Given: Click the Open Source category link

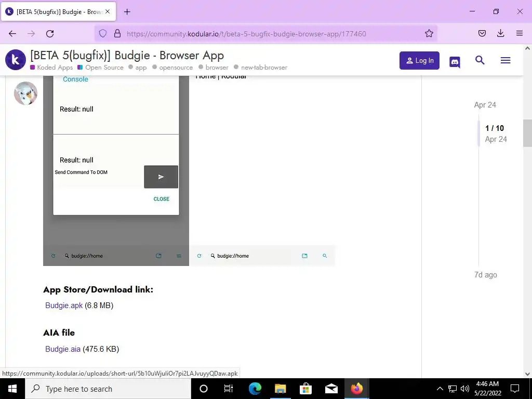Looking at the screenshot, I should 100,67.
